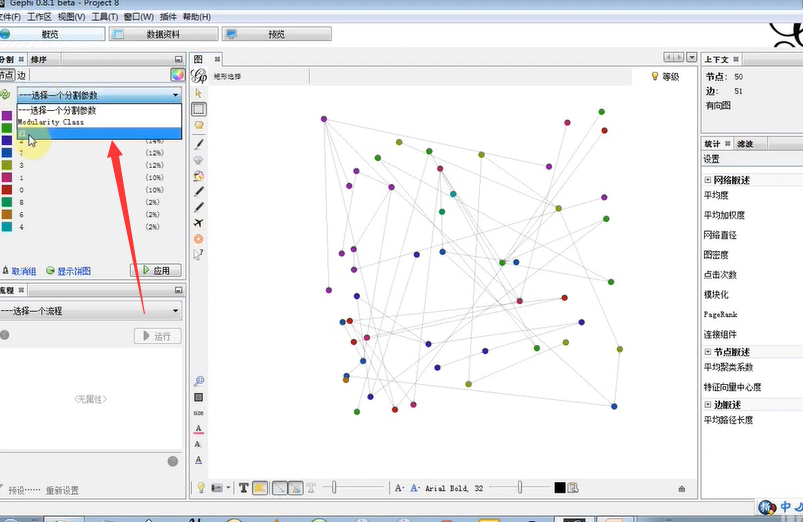
Task: Expand the bottom toolbar with the small arrow icon
Action: pos(682,489)
